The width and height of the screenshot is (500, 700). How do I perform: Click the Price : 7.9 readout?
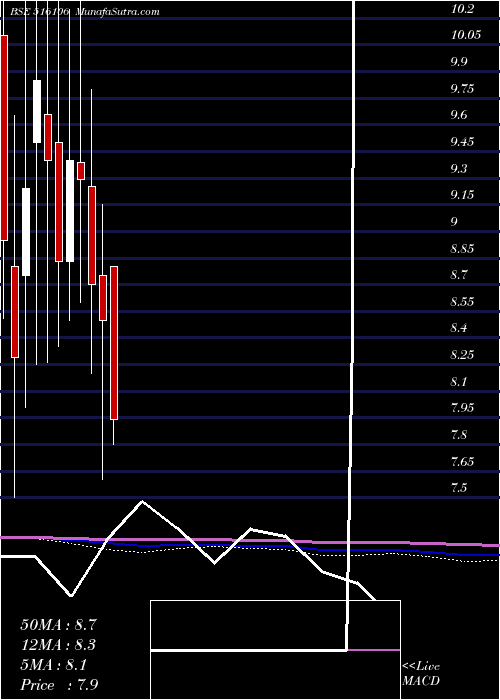pyautogui.click(x=59, y=685)
